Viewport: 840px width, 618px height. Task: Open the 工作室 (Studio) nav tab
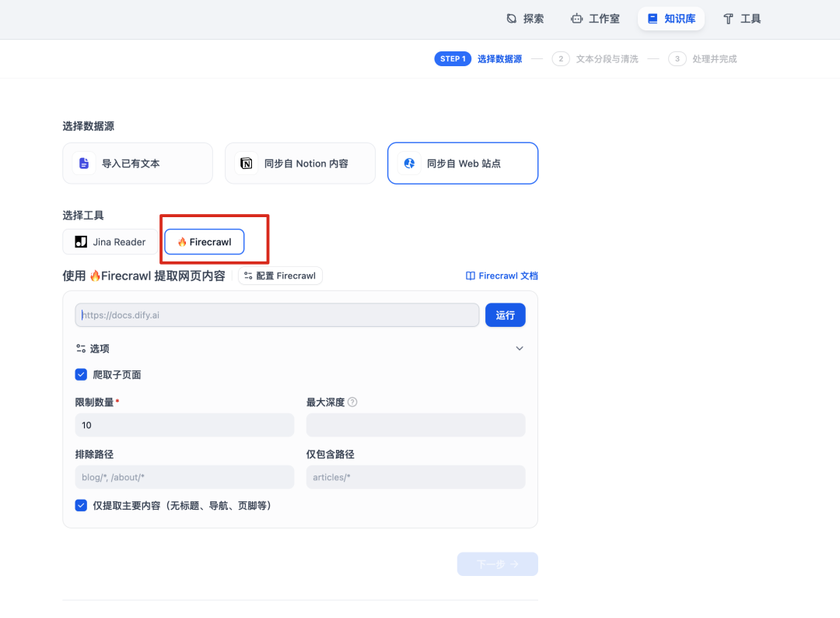pyautogui.click(x=595, y=19)
